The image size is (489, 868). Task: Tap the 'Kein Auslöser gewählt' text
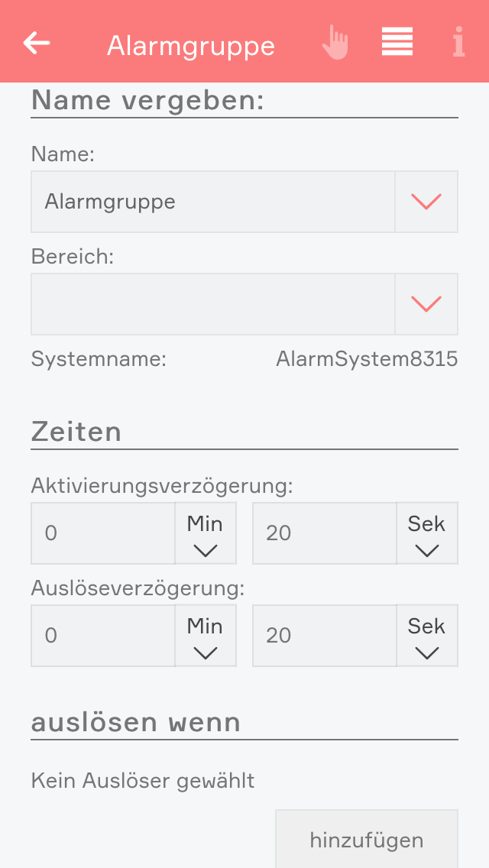pos(143,781)
